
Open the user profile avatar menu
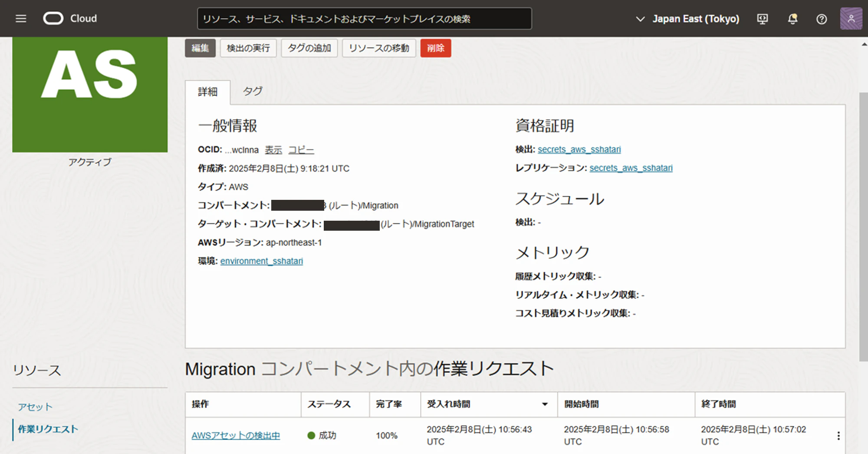point(851,19)
